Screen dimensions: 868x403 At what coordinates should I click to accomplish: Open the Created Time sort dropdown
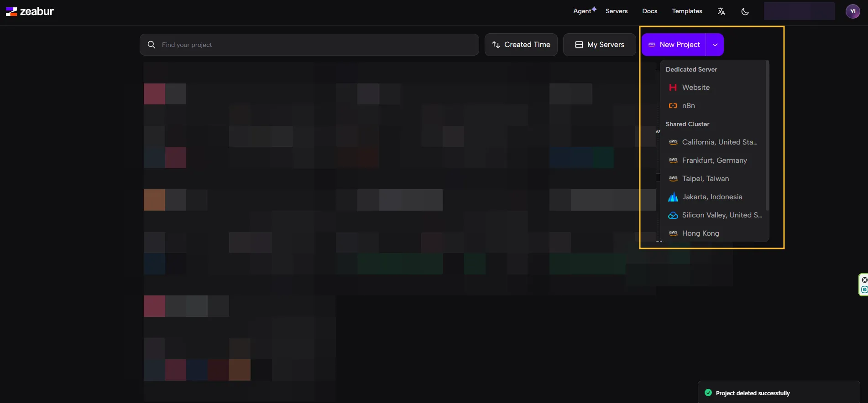tap(521, 45)
